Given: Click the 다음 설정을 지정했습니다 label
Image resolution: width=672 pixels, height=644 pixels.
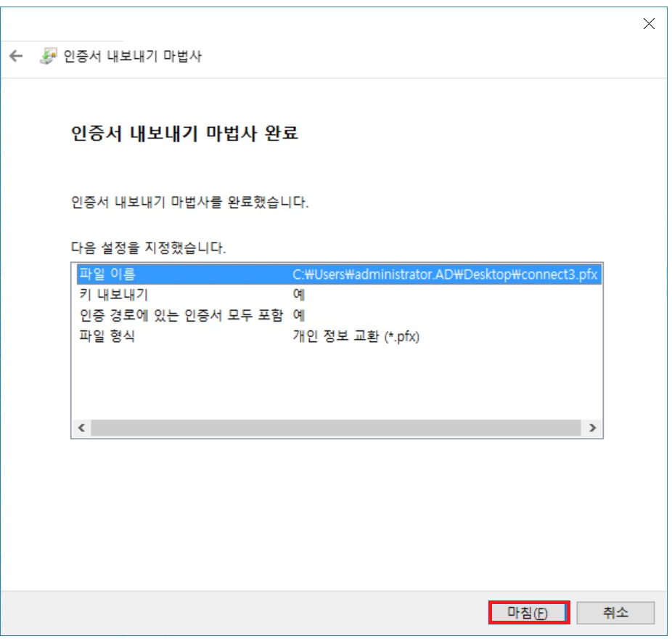Looking at the screenshot, I should [148, 248].
